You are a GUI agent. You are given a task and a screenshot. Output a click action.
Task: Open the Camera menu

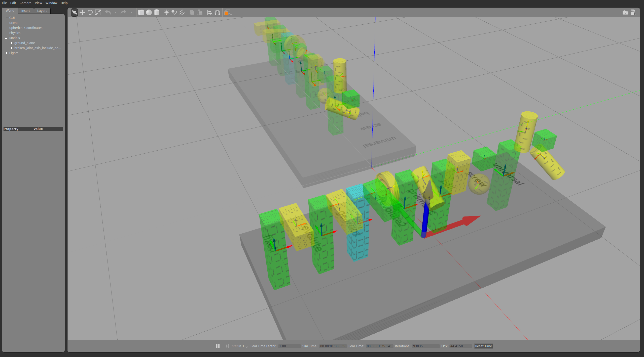tap(25, 3)
